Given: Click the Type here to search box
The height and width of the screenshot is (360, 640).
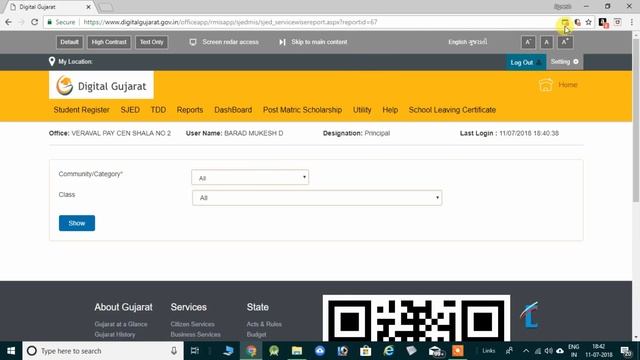Looking at the screenshot, I should (x=102, y=351).
